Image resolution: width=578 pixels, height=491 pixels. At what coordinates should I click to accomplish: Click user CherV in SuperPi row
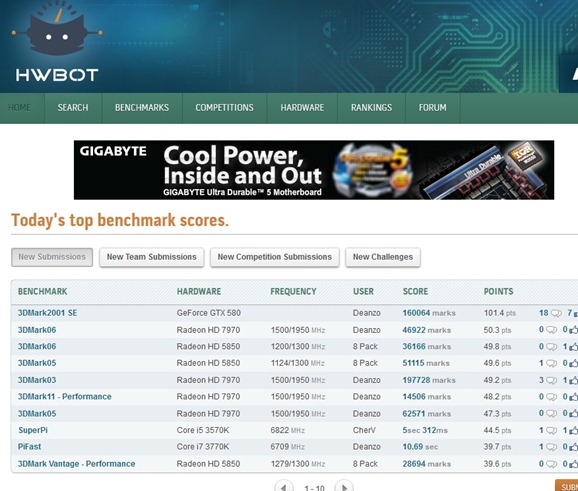[x=364, y=430]
